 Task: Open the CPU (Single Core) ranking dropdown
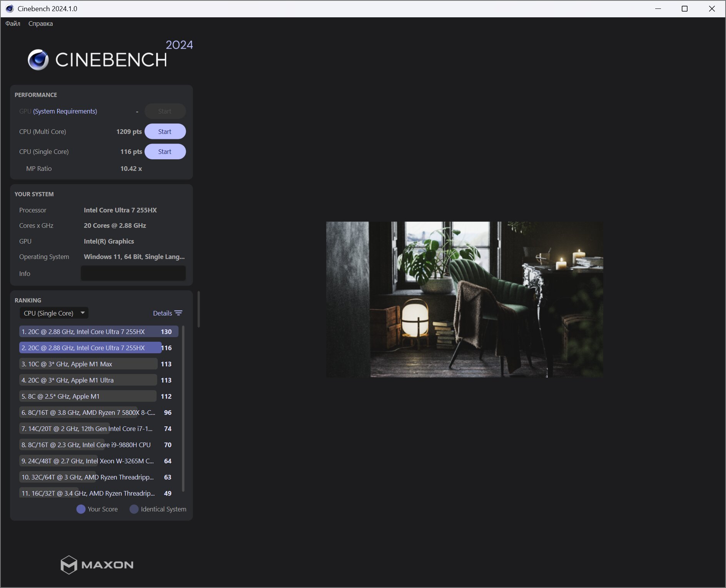(54, 313)
